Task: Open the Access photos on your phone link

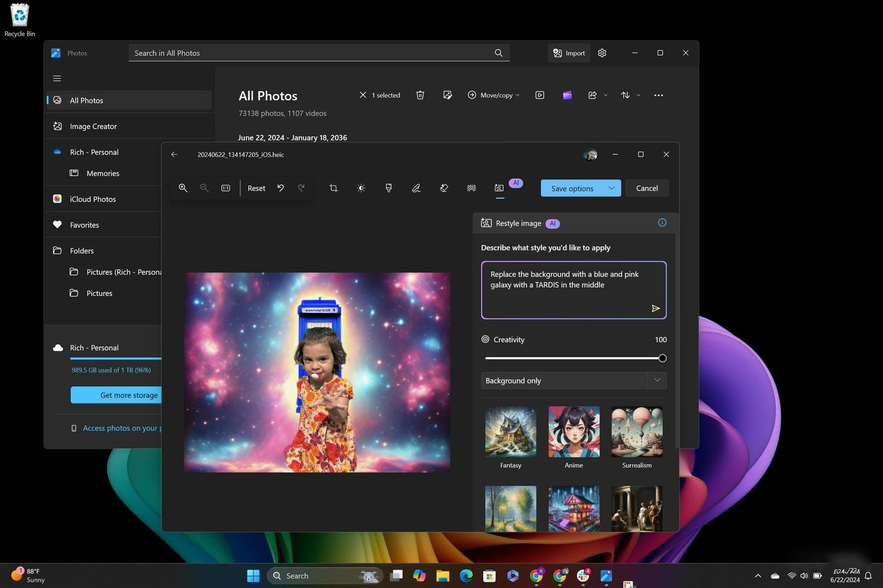Action: point(122,428)
